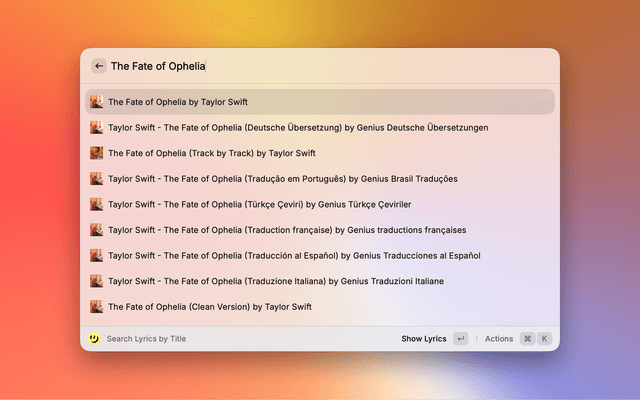
Task: Open The Fate of Ophelia (Clean Version)
Action: click(209, 307)
